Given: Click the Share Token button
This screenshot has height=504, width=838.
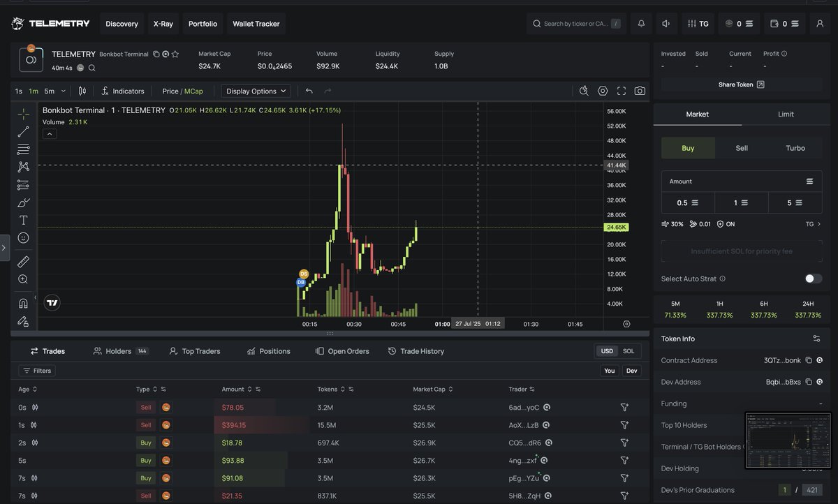Looking at the screenshot, I should pos(742,84).
